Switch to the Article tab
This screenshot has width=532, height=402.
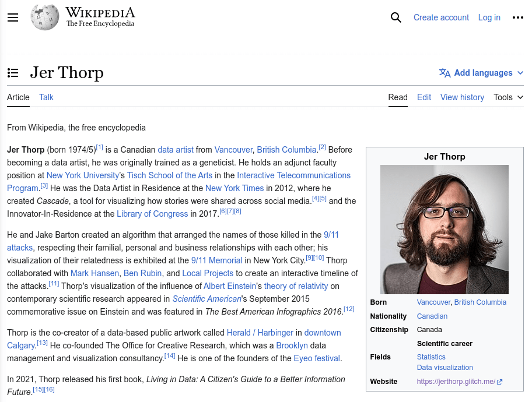[18, 97]
